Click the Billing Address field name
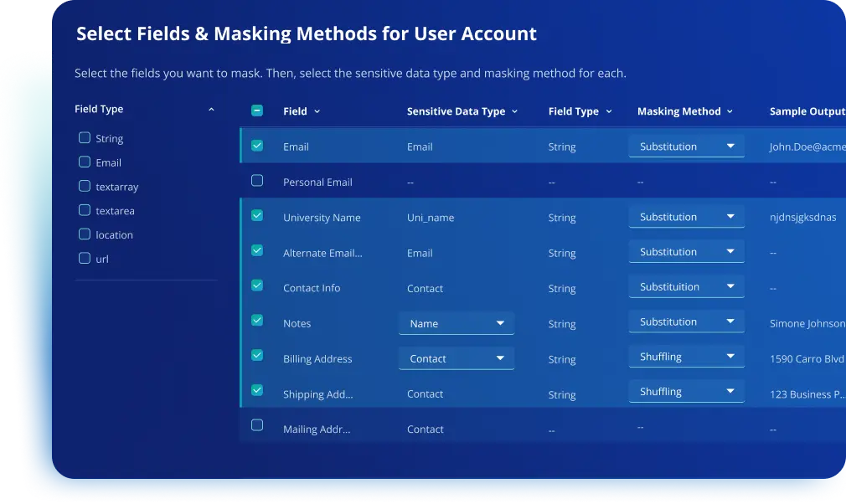The image size is (846, 504). (x=317, y=359)
